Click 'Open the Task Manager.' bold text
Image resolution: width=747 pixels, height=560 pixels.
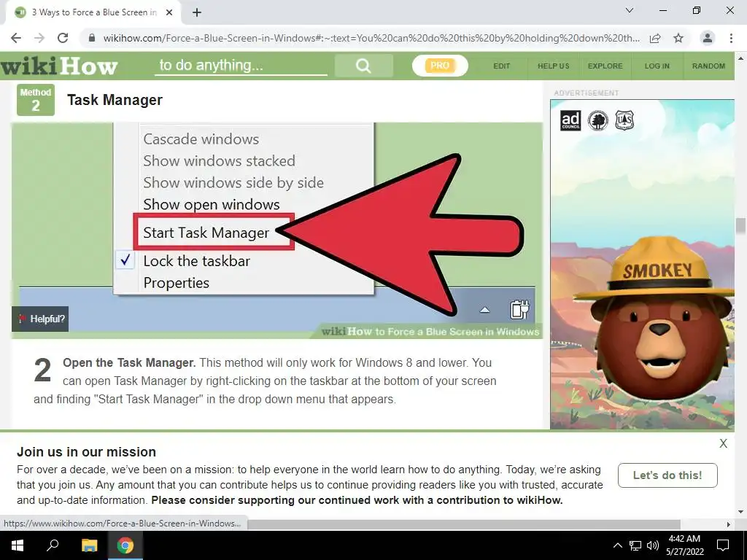click(129, 363)
